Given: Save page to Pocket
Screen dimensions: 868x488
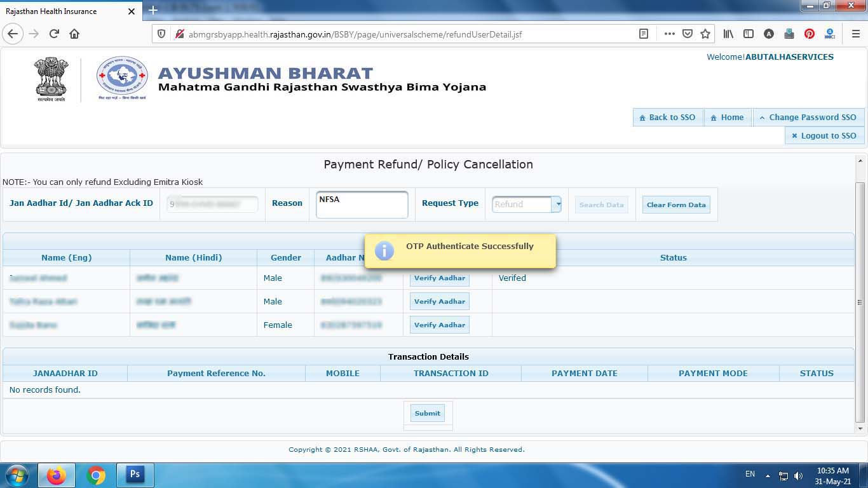Looking at the screenshot, I should click(x=687, y=34).
